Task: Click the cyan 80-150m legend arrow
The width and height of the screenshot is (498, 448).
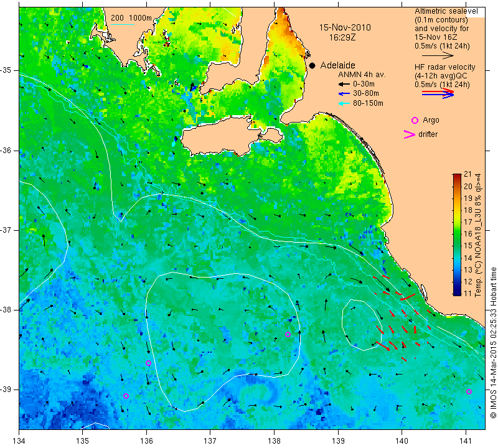Action: tap(344, 103)
